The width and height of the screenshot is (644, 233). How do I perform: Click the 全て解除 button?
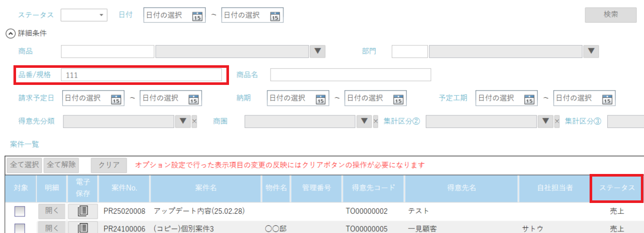[x=62, y=165]
